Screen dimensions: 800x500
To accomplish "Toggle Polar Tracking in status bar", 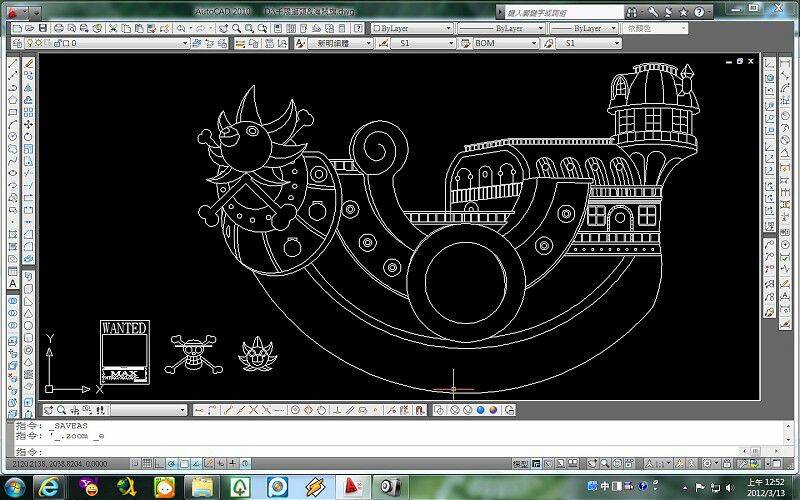I will [x=171, y=464].
